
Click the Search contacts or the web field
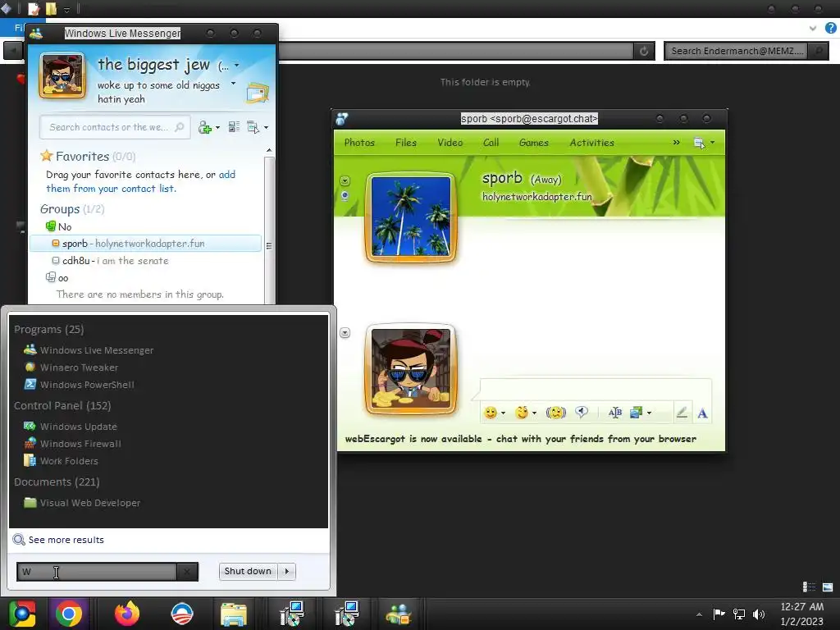tap(115, 127)
